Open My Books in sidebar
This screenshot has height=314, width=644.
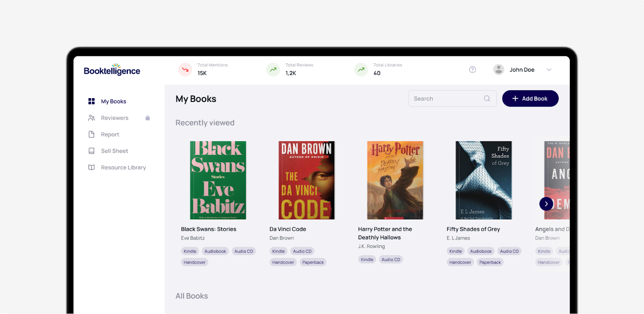click(x=113, y=101)
